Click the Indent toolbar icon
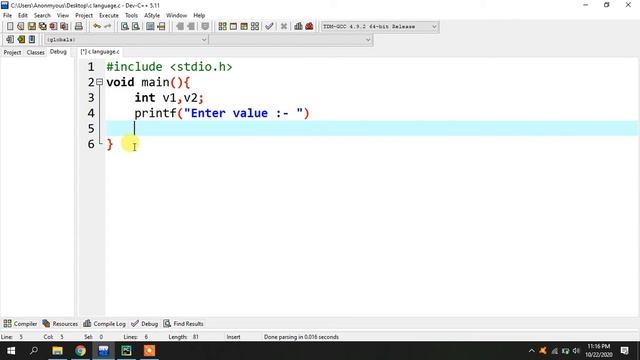640x360 pixels. pyautogui.click(x=180, y=27)
